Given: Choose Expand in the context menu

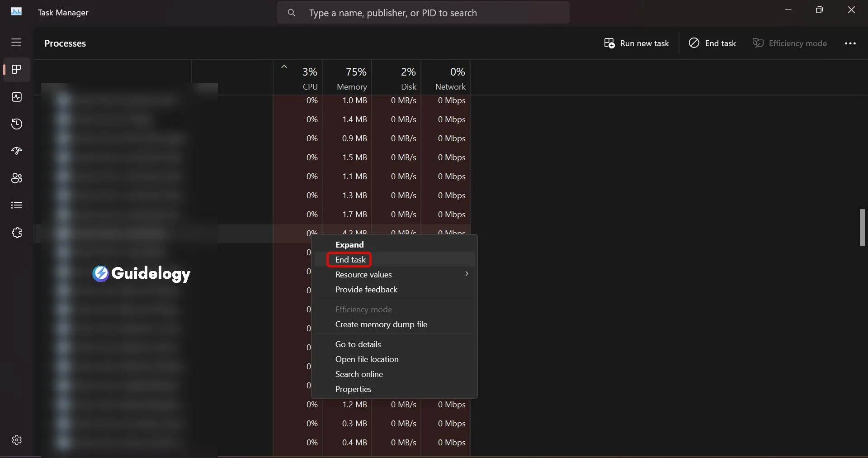Looking at the screenshot, I should coord(394,245).
